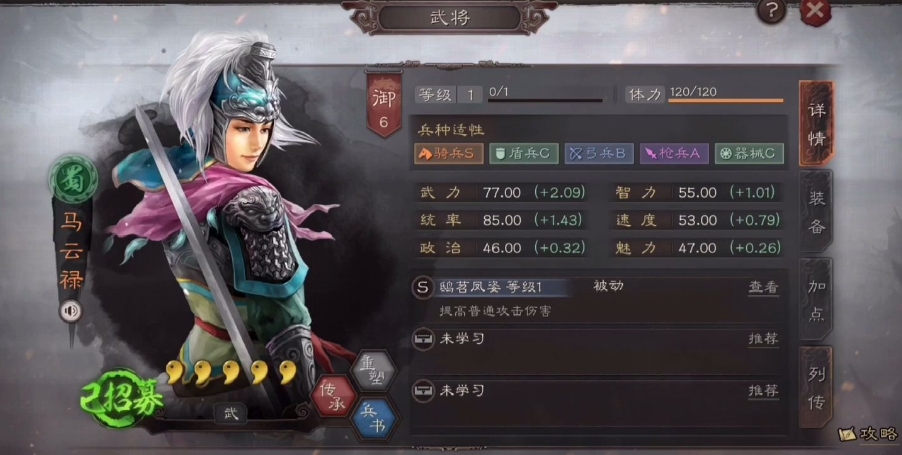The width and height of the screenshot is (902, 455).
Task: Click the speaker voice icon under 马云禄
Action: point(71,311)
